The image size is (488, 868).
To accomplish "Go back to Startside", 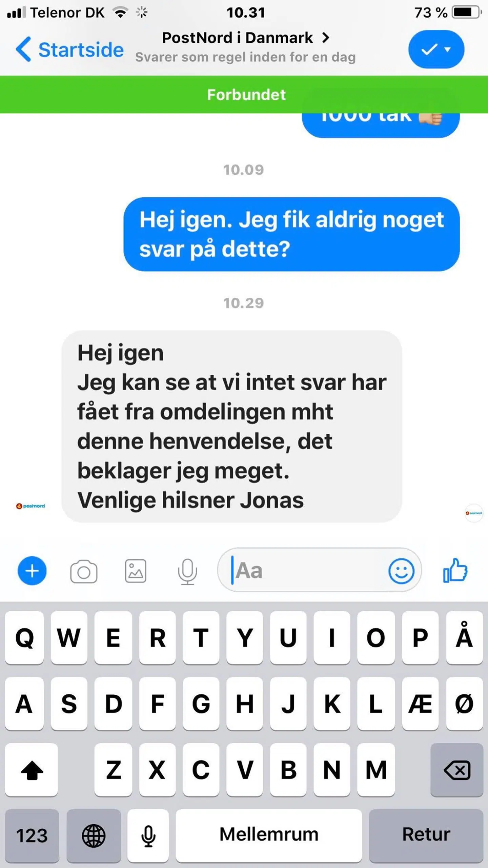I will click(x=70, y=50).
